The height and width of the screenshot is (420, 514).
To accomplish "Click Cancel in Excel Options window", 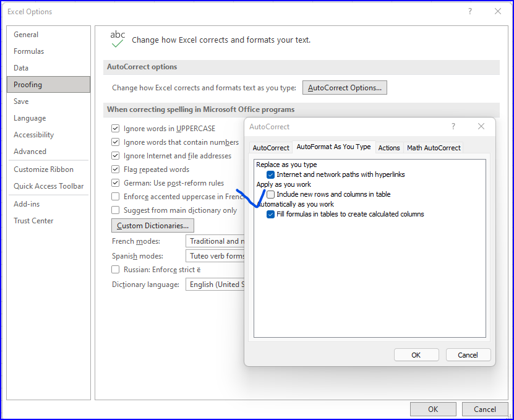I will point(485,409).
